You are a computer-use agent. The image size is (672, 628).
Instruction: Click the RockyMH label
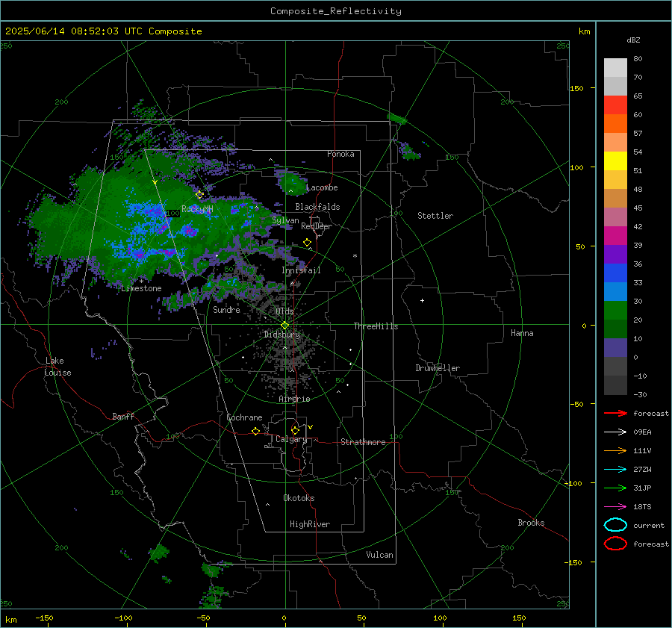coord(197,209)
